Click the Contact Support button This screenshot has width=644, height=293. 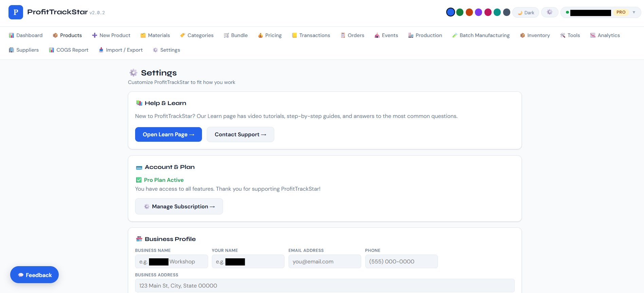240,134
